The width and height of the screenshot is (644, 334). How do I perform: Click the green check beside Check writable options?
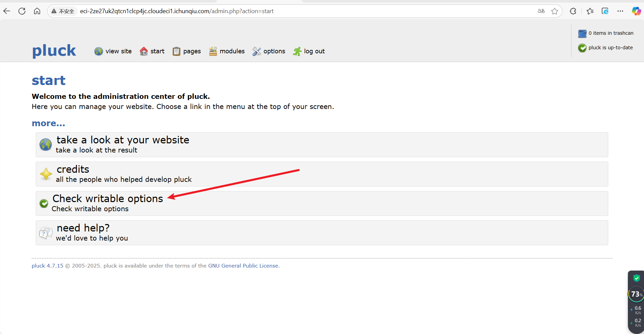coord(44,203)
